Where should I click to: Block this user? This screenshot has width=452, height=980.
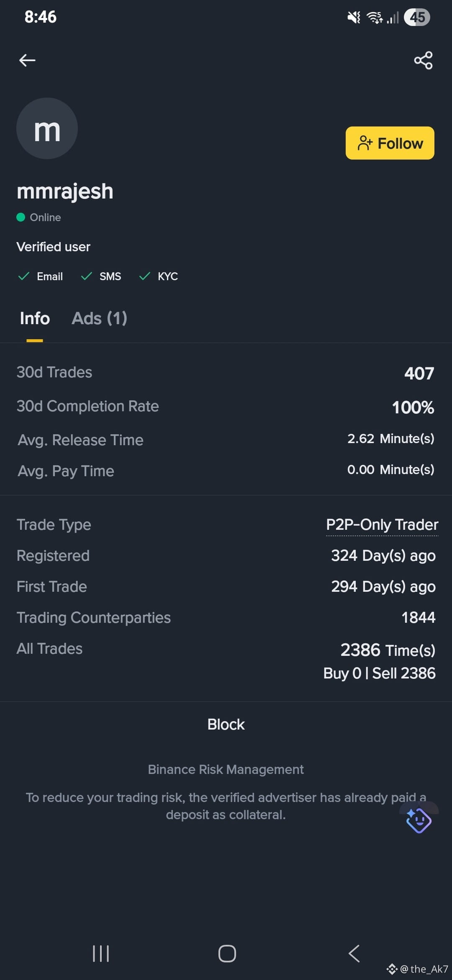[x=226, y=724]
